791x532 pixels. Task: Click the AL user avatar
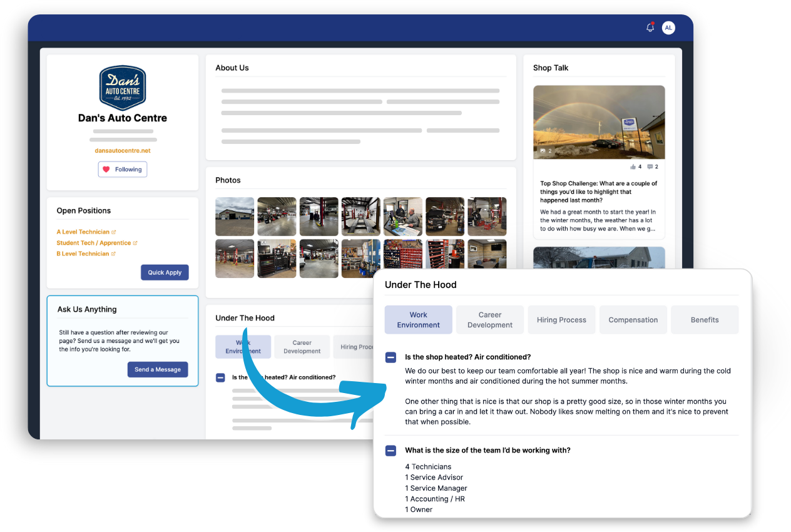tap(668, 28)
